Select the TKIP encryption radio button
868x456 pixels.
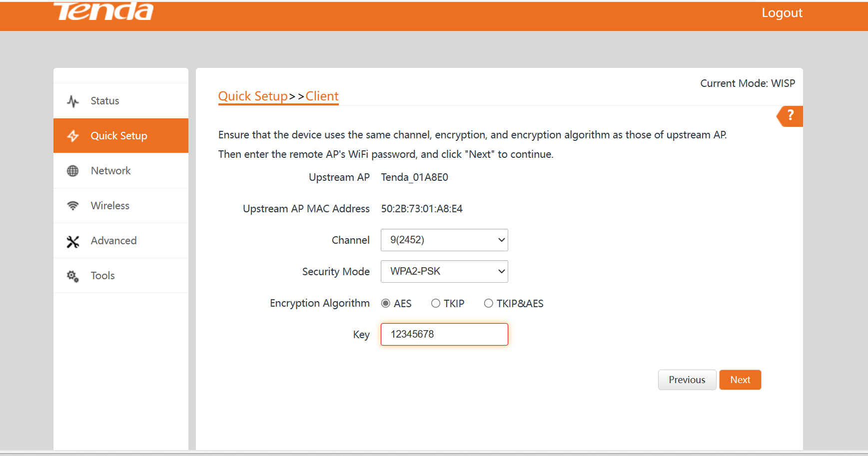[436, 303]
